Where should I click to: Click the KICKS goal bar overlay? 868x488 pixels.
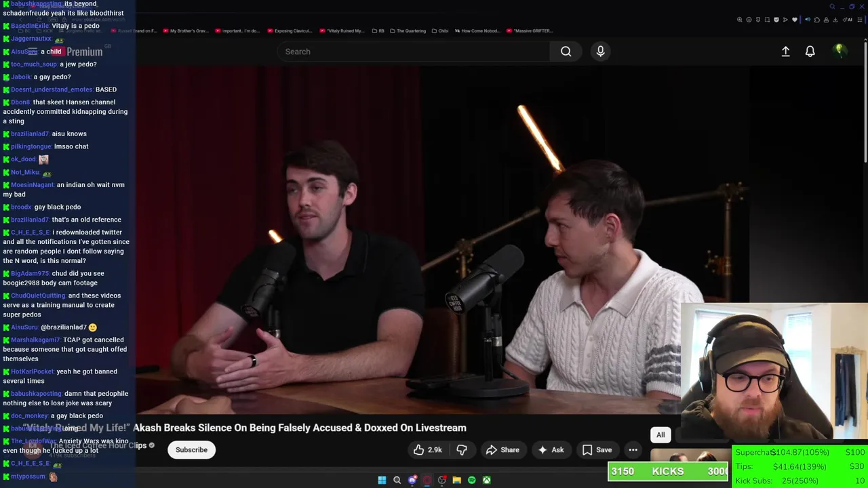coord(668,471)
